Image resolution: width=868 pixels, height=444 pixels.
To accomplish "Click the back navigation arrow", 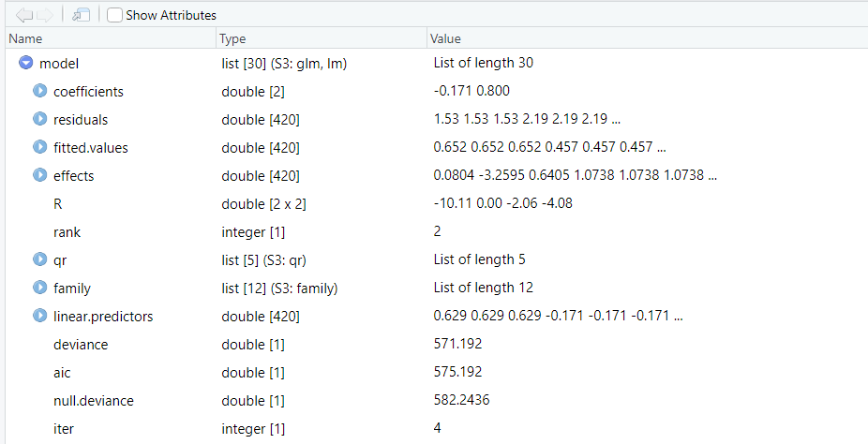I will point(23,15).
